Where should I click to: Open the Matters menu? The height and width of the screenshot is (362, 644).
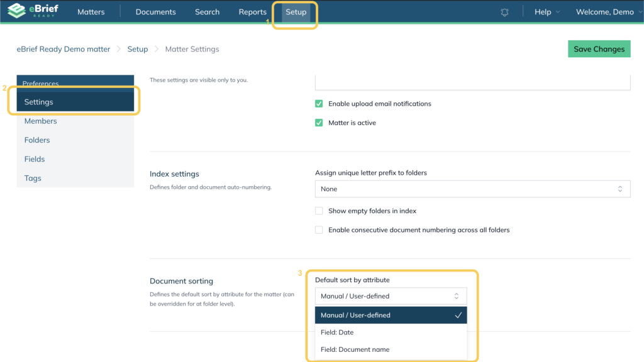pyautogui.click(x=91, y=12)
